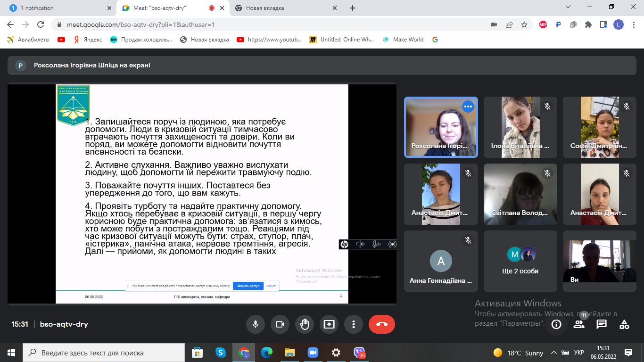Bookmark this page with the star icon
The image size is (644, 362).
point(524,25)
